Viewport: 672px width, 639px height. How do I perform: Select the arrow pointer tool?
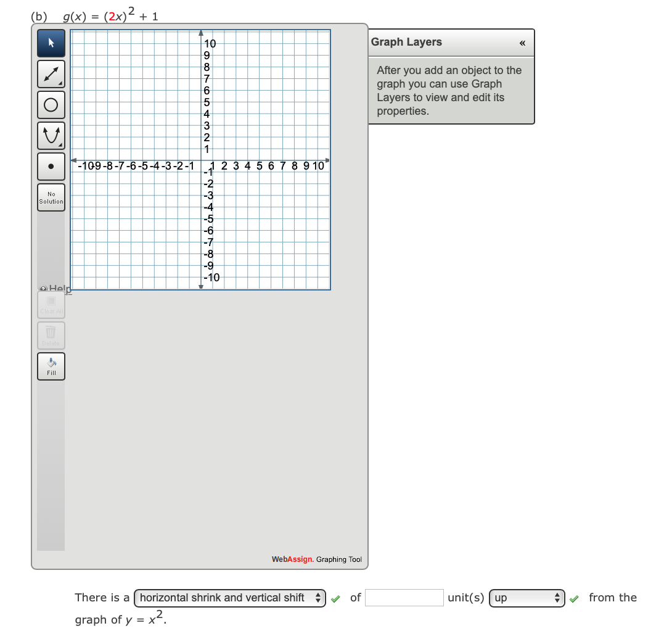(51, 43)
